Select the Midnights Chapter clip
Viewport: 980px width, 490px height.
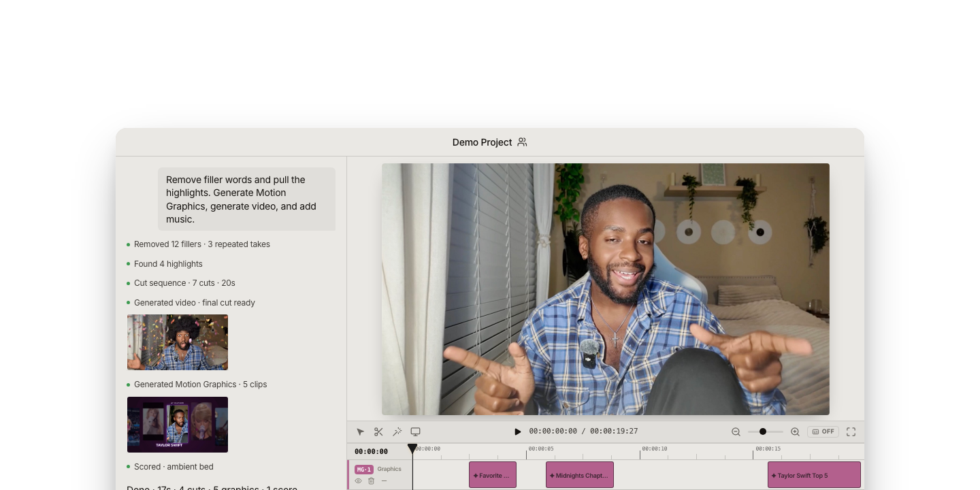tap(580, 474)
